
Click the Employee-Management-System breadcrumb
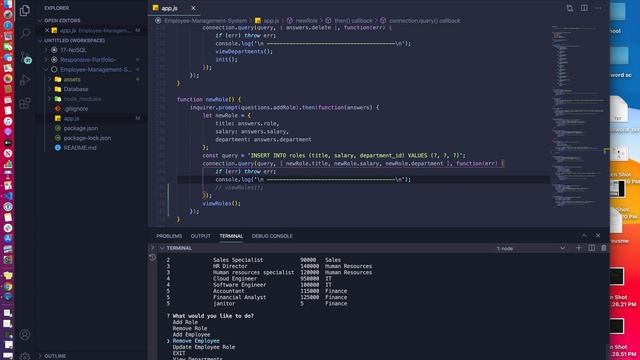pos(205,20)
